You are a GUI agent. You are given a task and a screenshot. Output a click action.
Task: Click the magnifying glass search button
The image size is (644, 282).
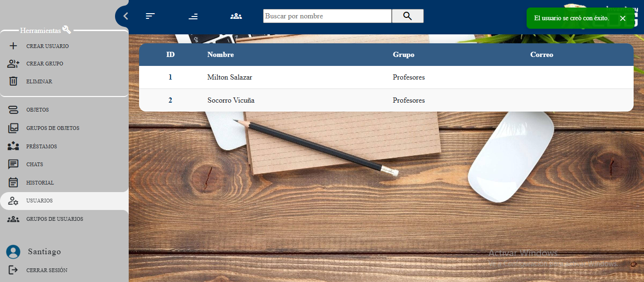[x=407, y=16]
